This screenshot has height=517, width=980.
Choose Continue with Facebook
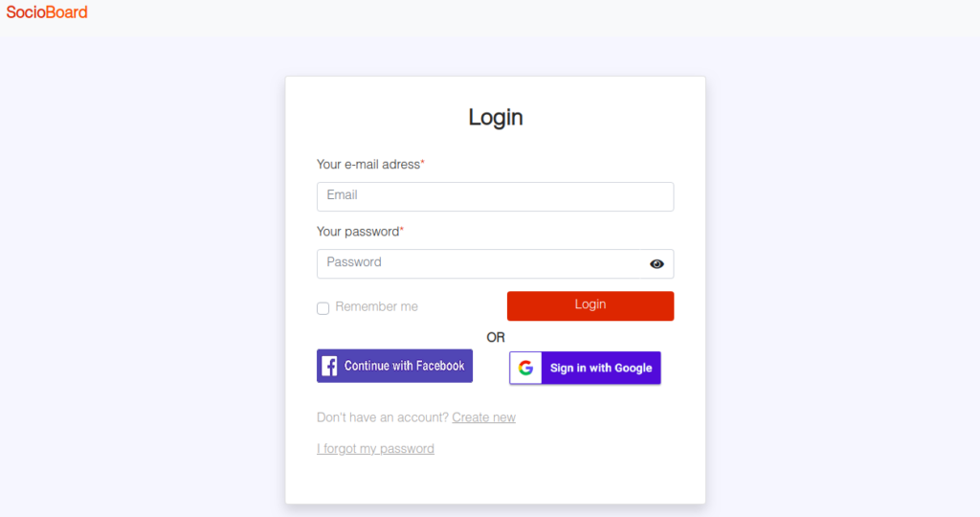pos(394,366)
